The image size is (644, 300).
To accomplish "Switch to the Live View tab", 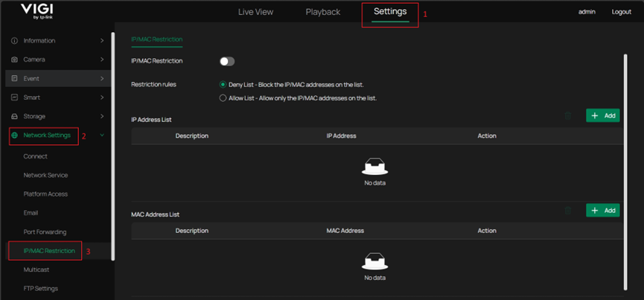I will [255, 12].
